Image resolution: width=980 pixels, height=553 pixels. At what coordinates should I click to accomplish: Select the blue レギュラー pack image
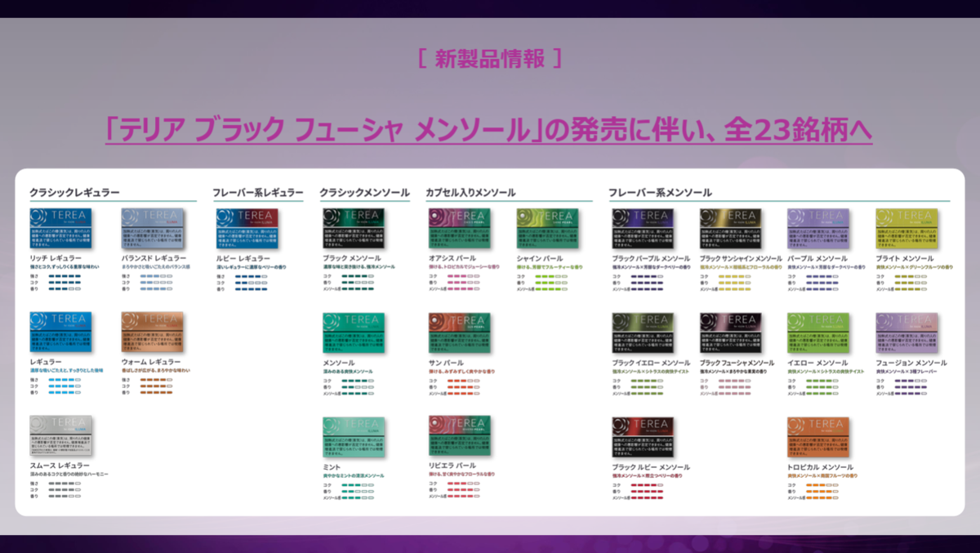(61, 332)
